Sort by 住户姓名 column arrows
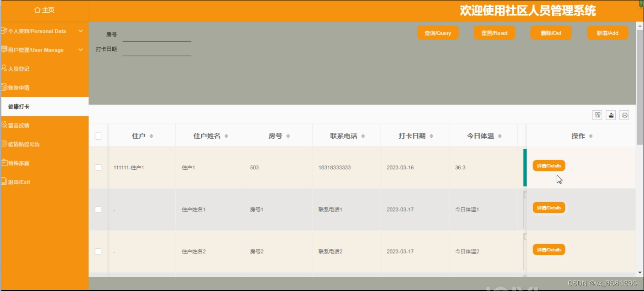644x291 pixels. point(226,136)
